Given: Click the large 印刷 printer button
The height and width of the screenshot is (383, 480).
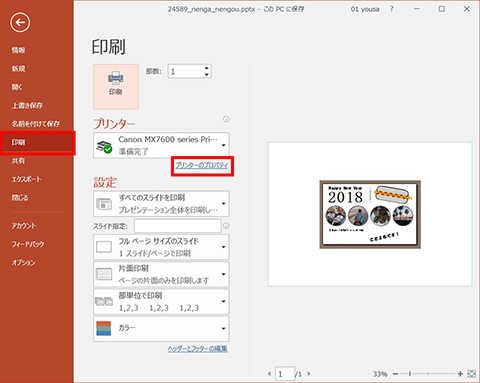Looking at the screenshot, I should (x=116, y=87).
